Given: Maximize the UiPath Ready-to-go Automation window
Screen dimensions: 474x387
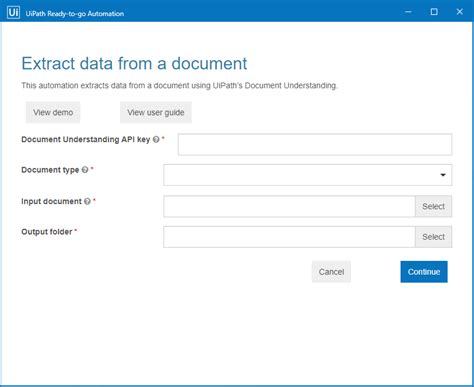Looking at the screenshot, I should point(434,12).
